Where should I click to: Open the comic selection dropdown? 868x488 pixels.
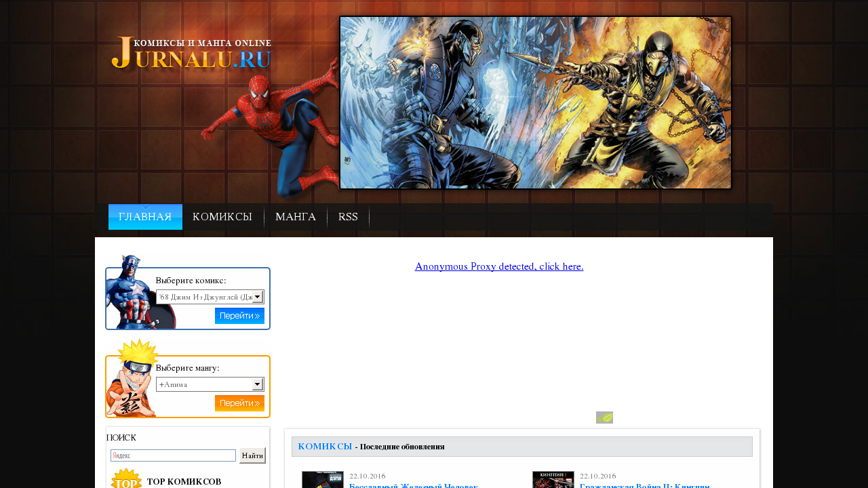click(210, 297)
